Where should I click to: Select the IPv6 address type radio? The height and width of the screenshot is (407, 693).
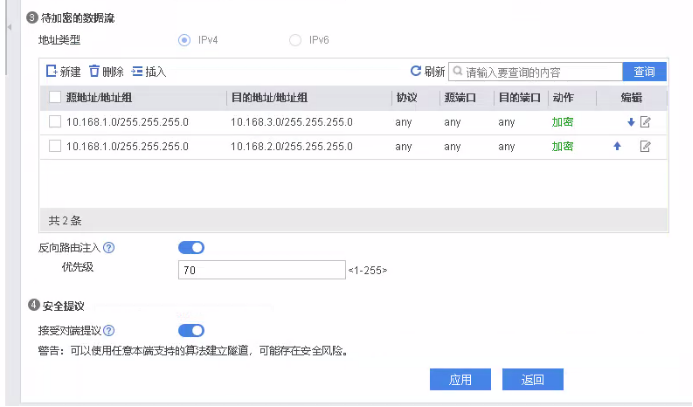point(295,40)
